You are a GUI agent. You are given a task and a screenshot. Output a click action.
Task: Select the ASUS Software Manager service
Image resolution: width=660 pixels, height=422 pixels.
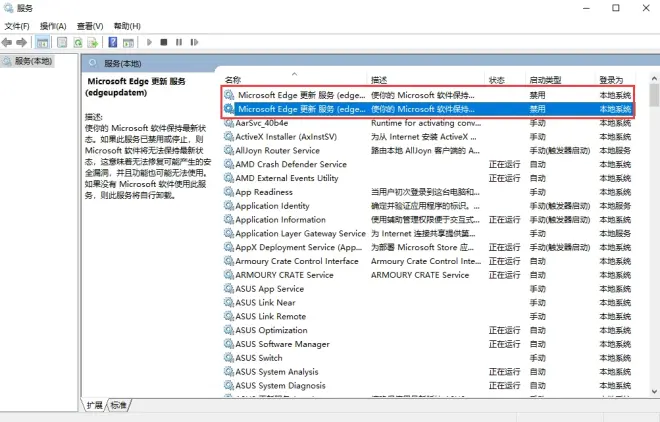coord(282,344)
